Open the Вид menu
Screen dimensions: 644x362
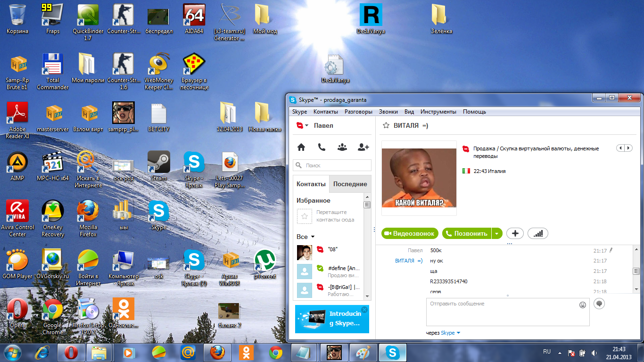pos(409,112)
